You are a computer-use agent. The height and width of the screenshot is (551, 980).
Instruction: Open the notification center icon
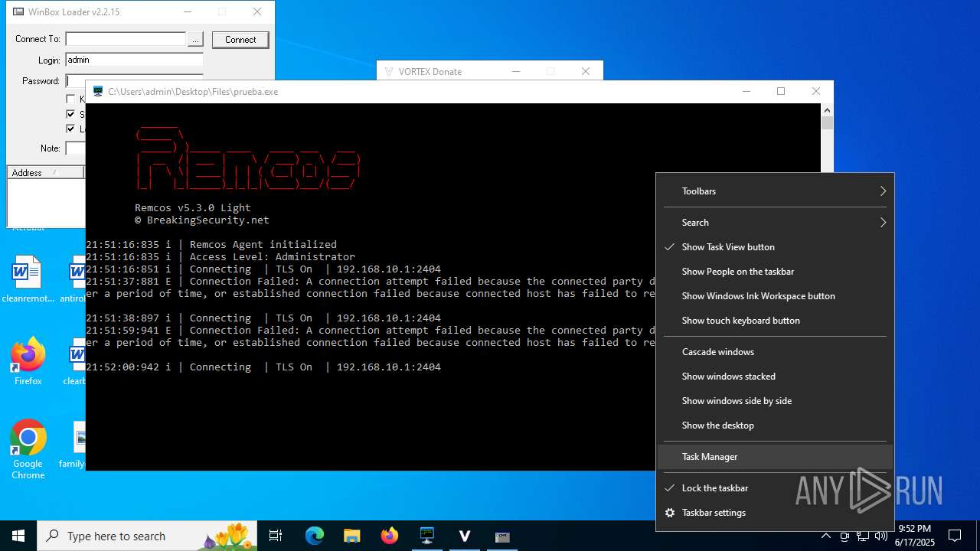coord(955,536)
